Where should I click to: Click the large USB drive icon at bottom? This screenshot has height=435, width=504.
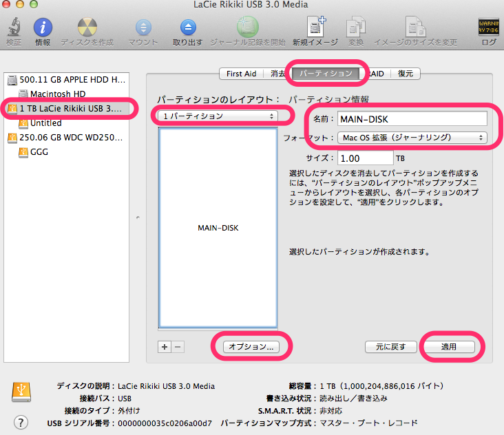(x=21, y=392)
